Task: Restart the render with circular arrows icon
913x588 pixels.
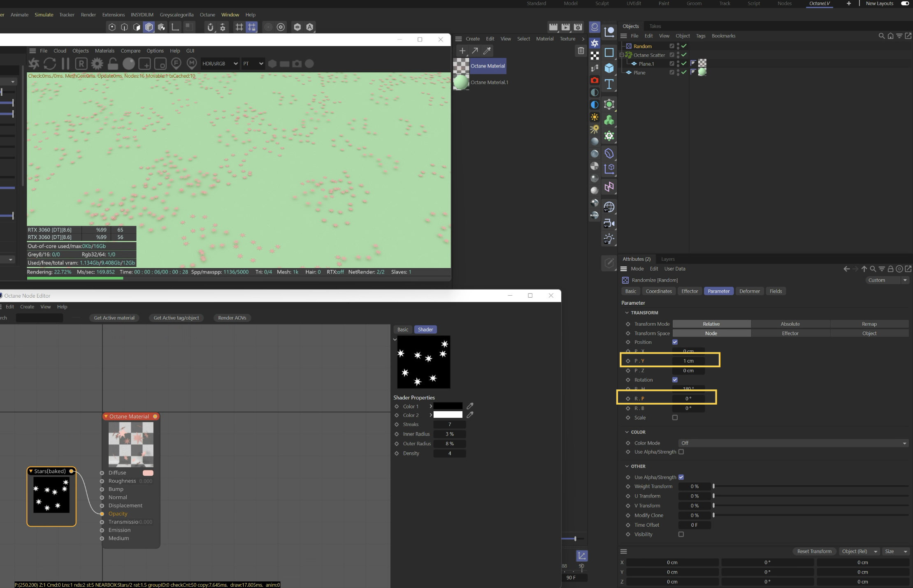Action: click(50, 64)
